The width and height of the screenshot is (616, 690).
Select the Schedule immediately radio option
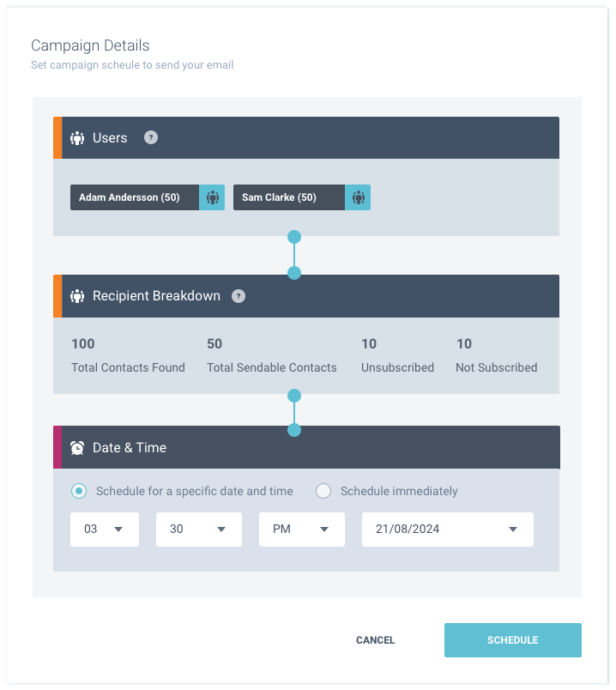coord(323,491)
